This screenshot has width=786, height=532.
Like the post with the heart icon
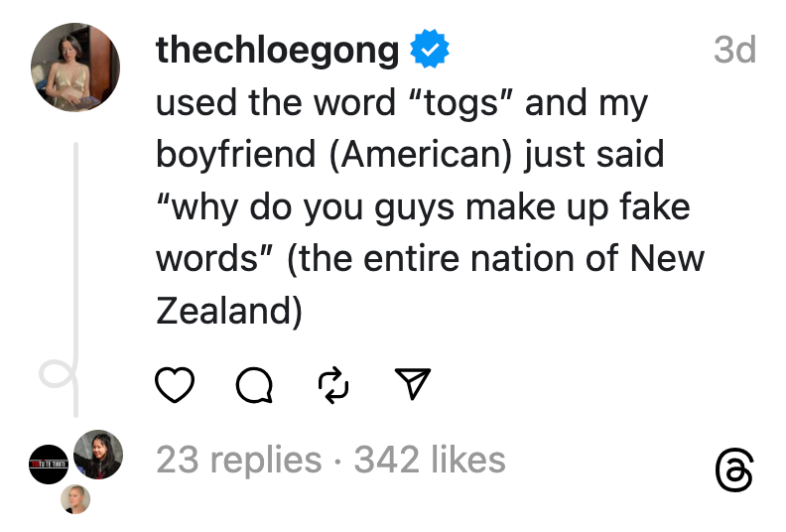(x=175, y=384)
